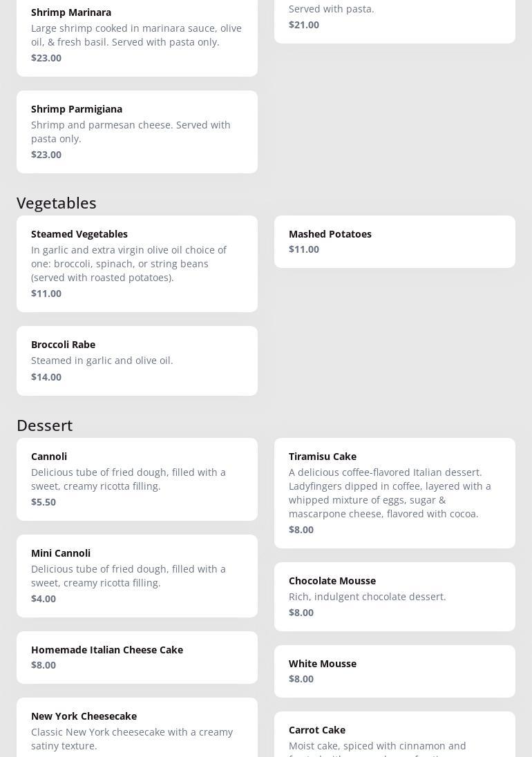Viewport: 532px width, 757px height.
Task: Open the Shrimp Marinara menu item
Action: point(137,35)
